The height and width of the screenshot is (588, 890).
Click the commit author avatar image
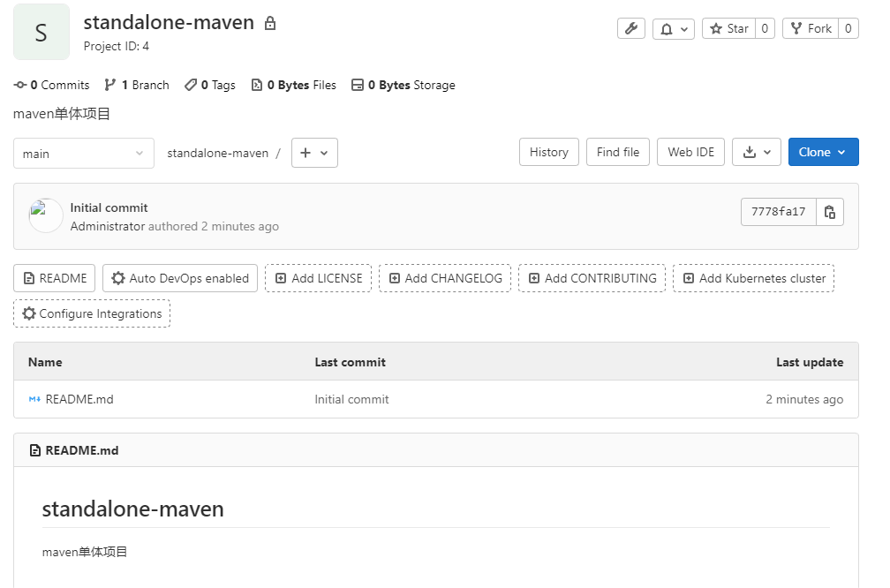pos(45,215)
